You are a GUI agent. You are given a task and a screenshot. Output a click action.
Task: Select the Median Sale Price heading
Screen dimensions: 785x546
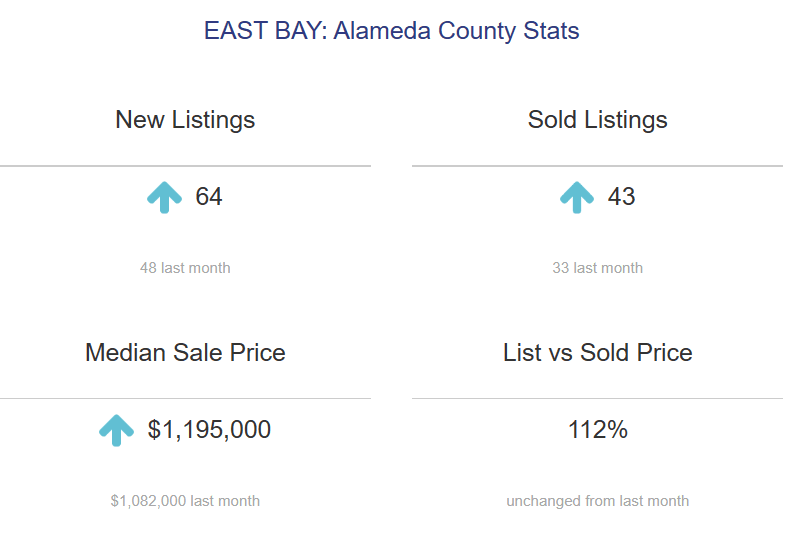(x=185, y=353)
